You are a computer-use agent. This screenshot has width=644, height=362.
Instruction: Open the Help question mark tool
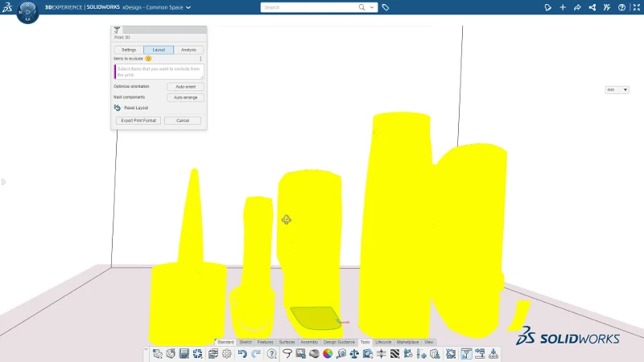pos(271,353)
